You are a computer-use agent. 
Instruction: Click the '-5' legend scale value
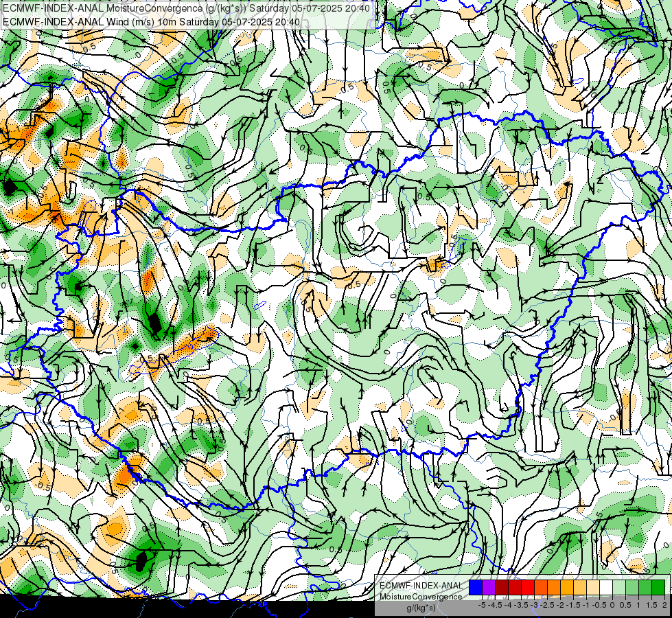[482, 605]
